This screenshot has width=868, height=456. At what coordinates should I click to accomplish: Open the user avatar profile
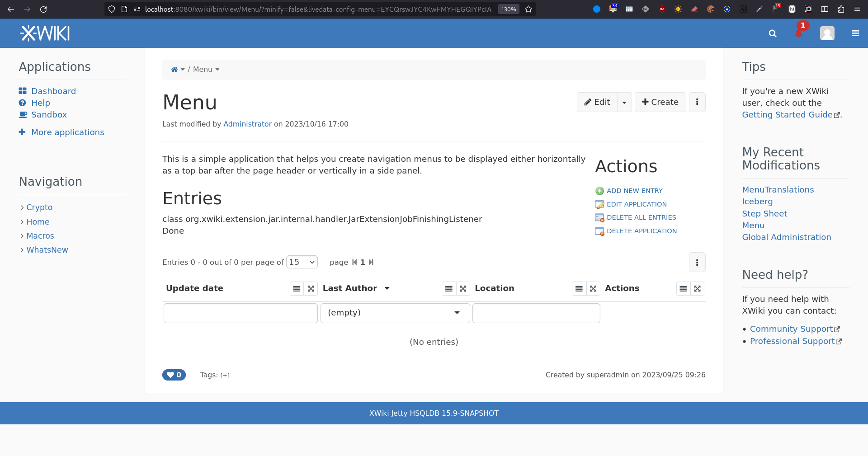(x=827, y=33)
